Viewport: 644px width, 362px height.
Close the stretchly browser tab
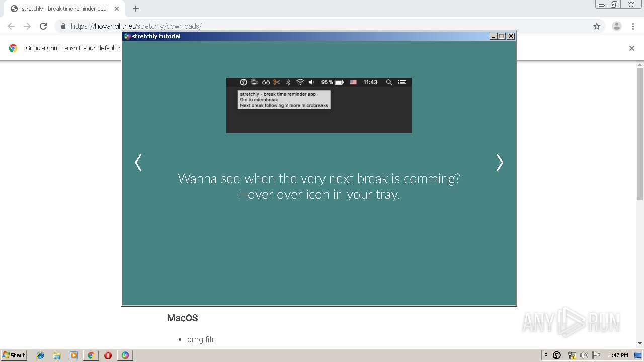pos(117,9)
